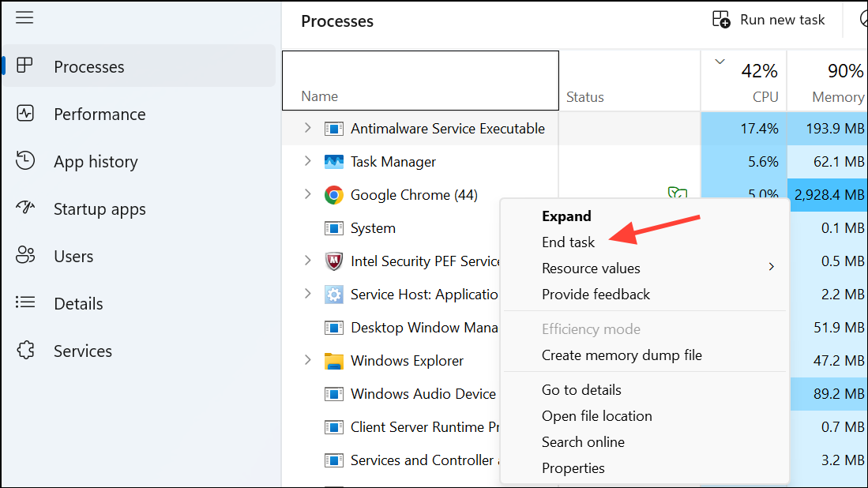Click the Memory usage cell for Chrome

[x=828, y=194]
